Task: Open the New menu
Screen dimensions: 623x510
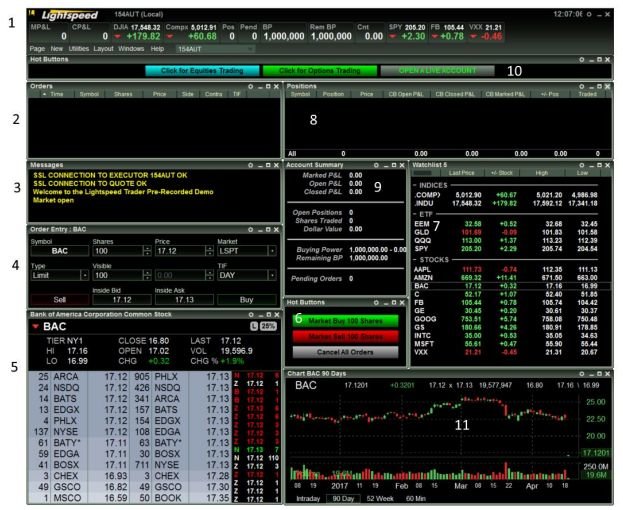Action: click(x=56, y=48)
